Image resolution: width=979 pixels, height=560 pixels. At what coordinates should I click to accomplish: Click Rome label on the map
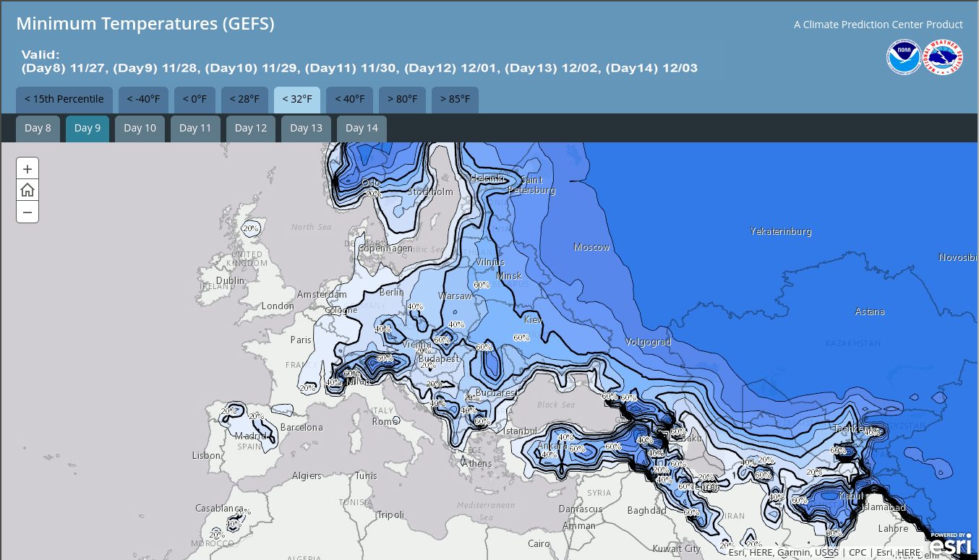click(x=383, y=421)
